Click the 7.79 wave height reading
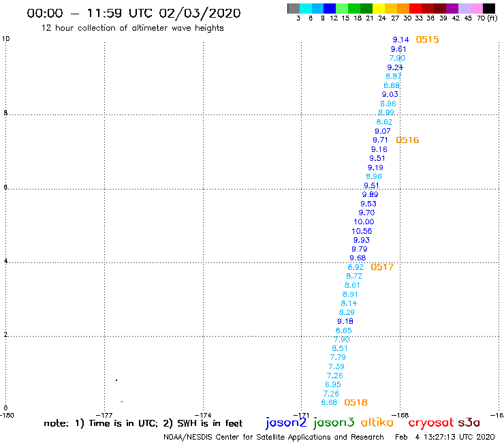The height and width of the screenshot is (443, 504). (x=338, y=357)
